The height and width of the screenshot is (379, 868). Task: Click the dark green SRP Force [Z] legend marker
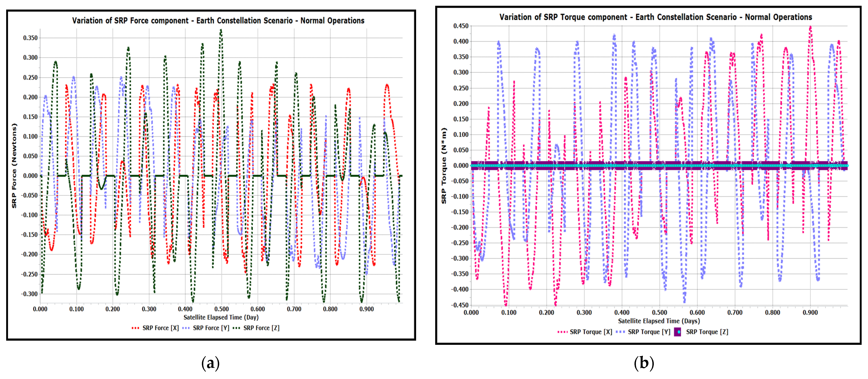tap(236, 328)
